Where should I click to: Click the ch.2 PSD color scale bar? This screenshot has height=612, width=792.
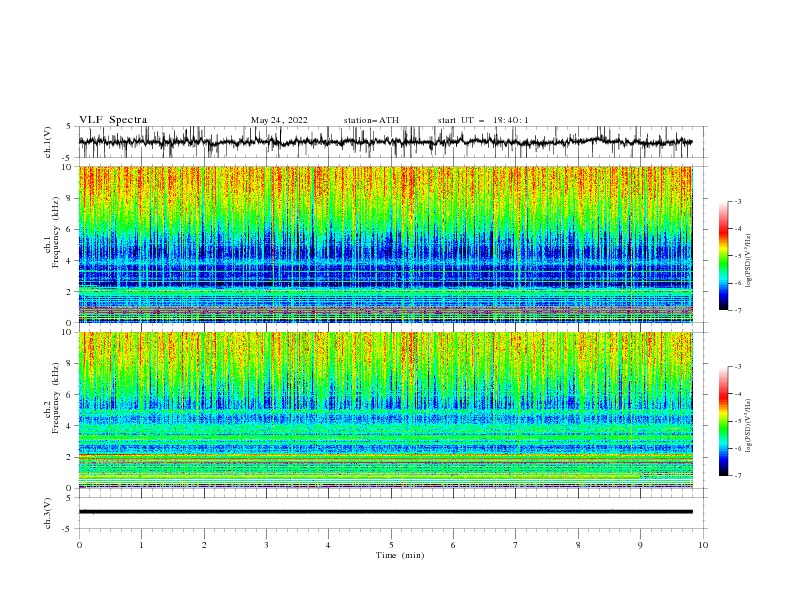[x=723, y=421]
